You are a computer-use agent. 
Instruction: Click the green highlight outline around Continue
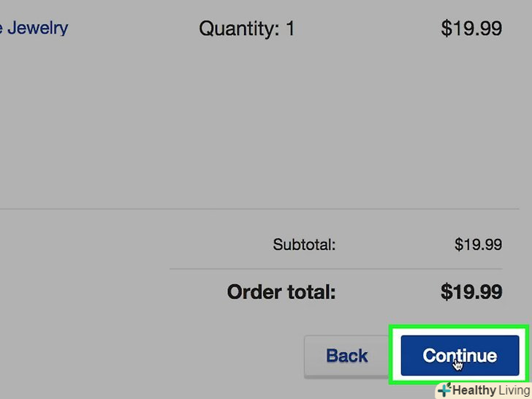(x=393, y=356)
